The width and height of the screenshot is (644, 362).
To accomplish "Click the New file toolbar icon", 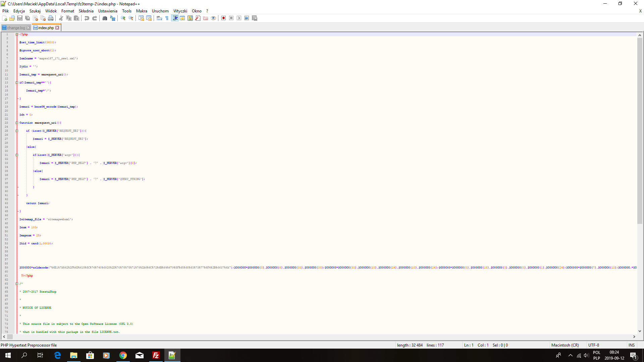I will (4, 18).
